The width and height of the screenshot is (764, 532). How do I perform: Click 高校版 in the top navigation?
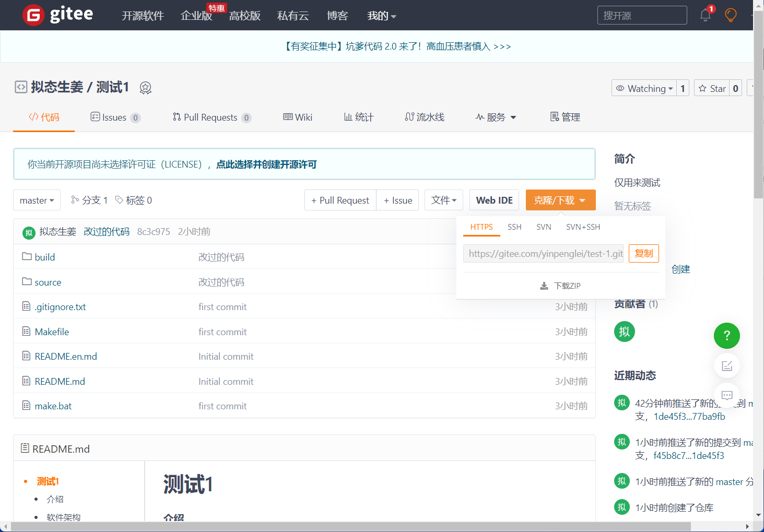tap(244, 16)
